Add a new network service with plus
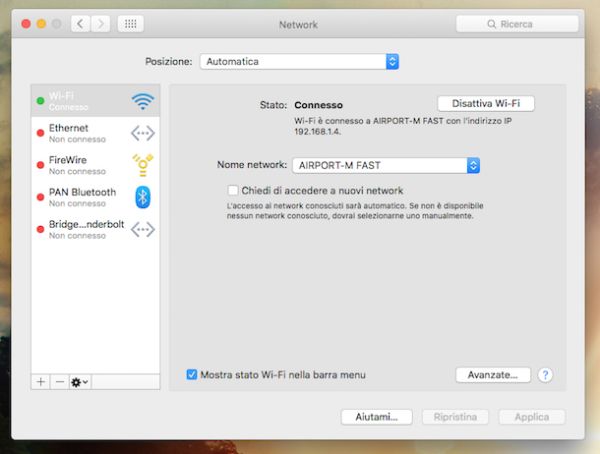 pyautogui.click(x=41, y=382)
